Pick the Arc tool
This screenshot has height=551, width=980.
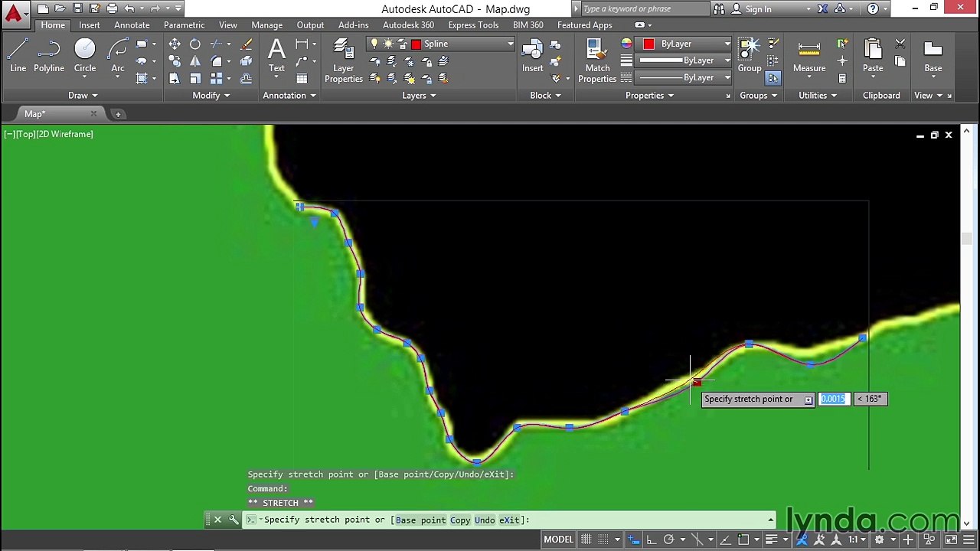point(118,57)
